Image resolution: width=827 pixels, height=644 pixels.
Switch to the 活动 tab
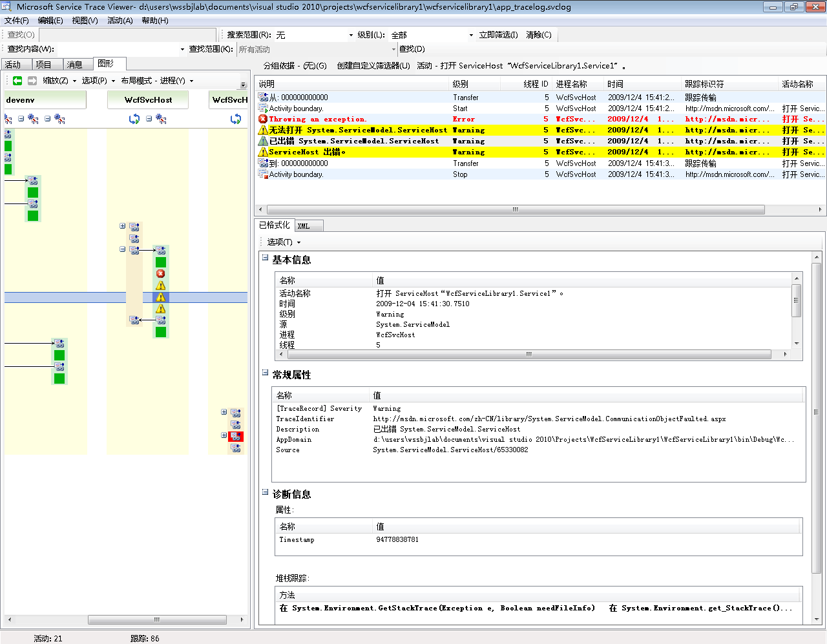tap(16, 65)
